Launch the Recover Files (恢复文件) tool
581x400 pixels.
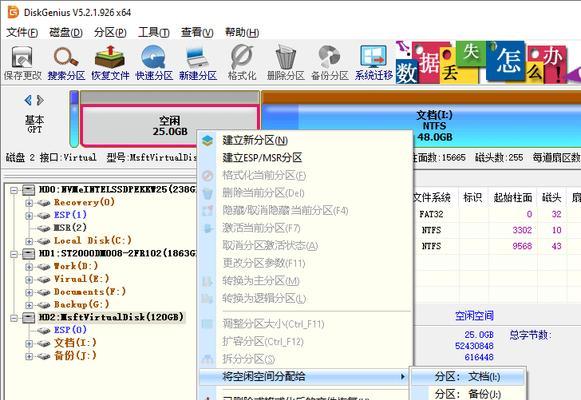tap(110, 63)
